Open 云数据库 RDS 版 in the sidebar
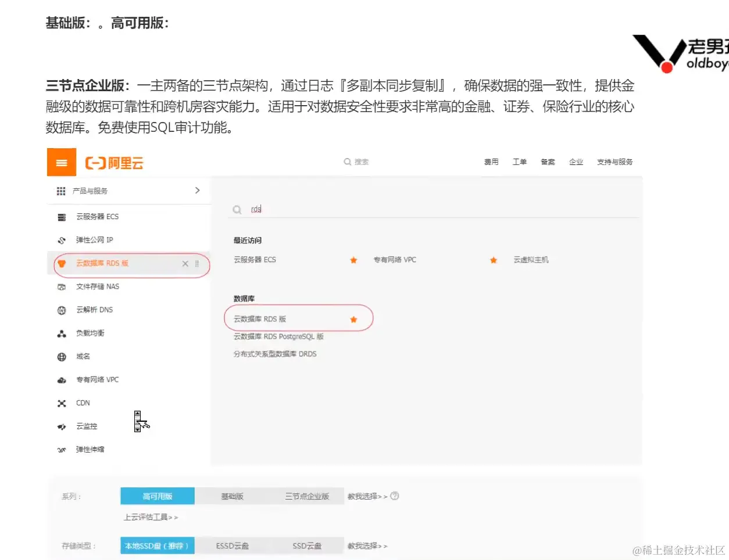Screen dimensions: 729x560 click(102, 263)
